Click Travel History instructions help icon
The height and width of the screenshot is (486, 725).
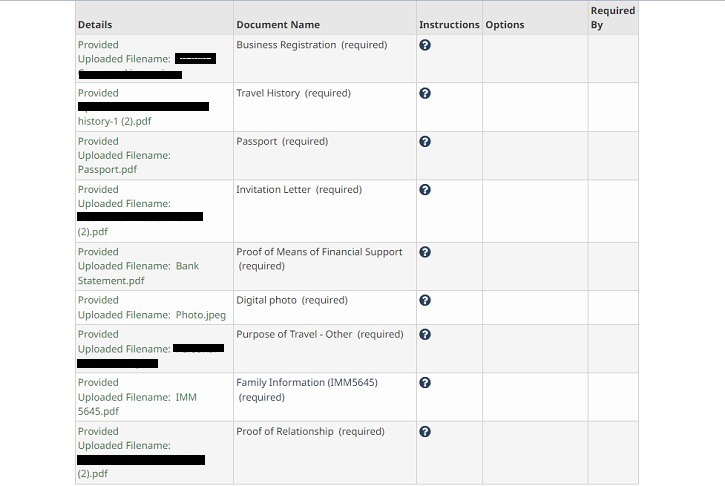(425, 93)
